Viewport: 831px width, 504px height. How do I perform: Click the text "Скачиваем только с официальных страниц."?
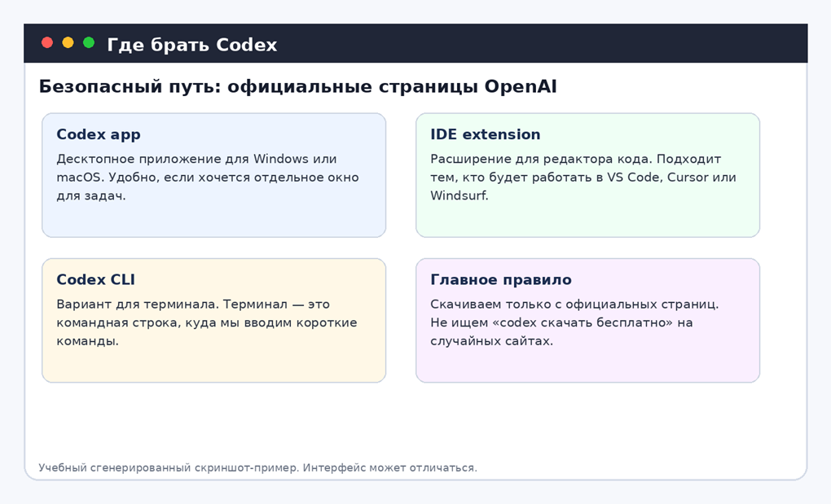[x=574, y=305]
